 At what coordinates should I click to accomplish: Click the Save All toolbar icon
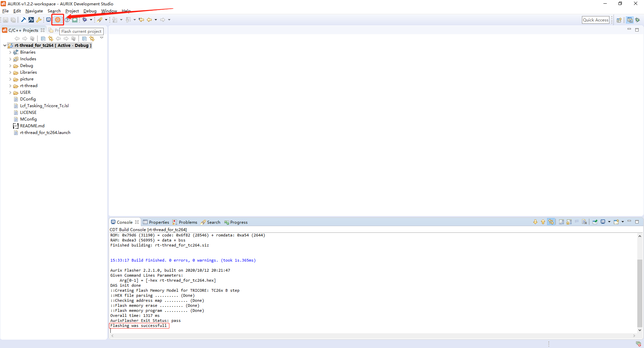pyautogui.click(x=13, y=20)
